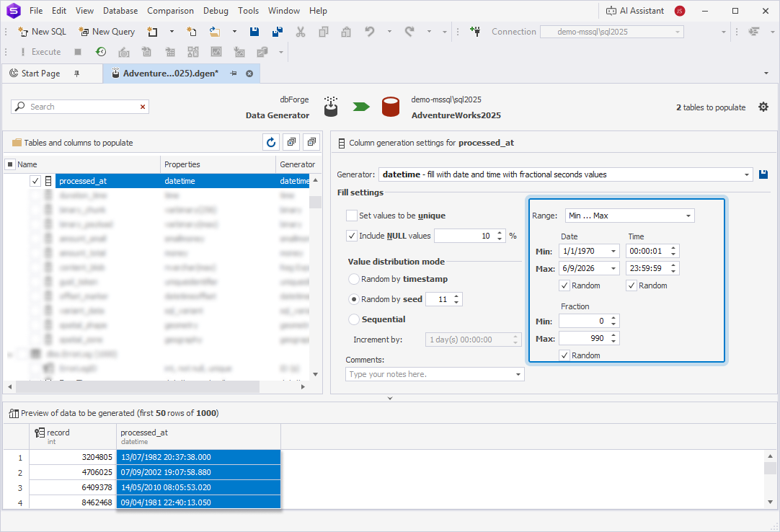Open the Max date picker dropdown
The height and width of the screenshot is (532, 780).
click(x=613, y=269)
